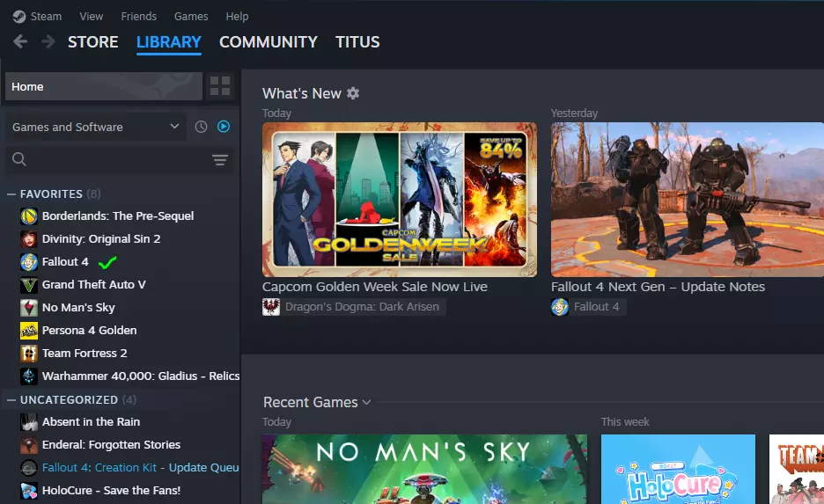Click Borderlands: The Pre-Sequel game icon
This screenshot has height=504, width=824.
(x=29, y=215)
